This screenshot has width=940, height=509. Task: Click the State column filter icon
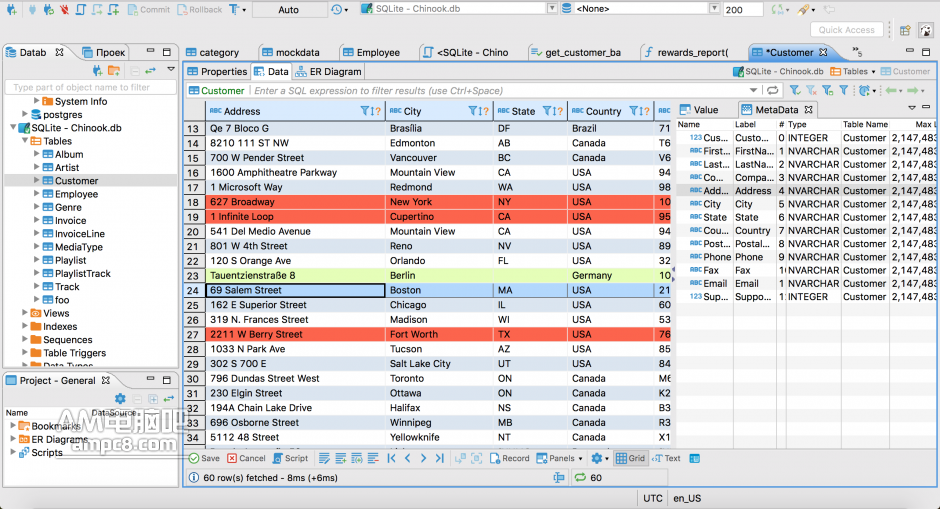[547, 111]
